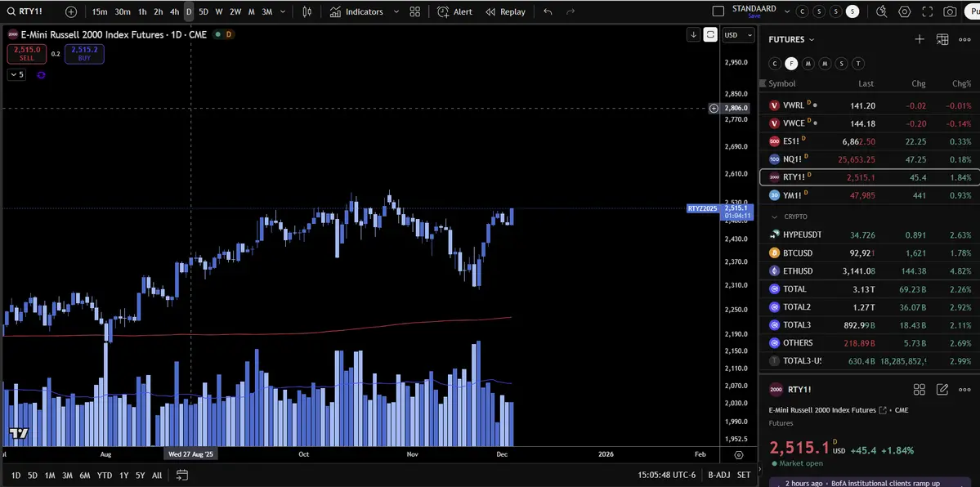The image size is (980, 487).
Task: Open the layout setup square icon
Action: [718, 11]
